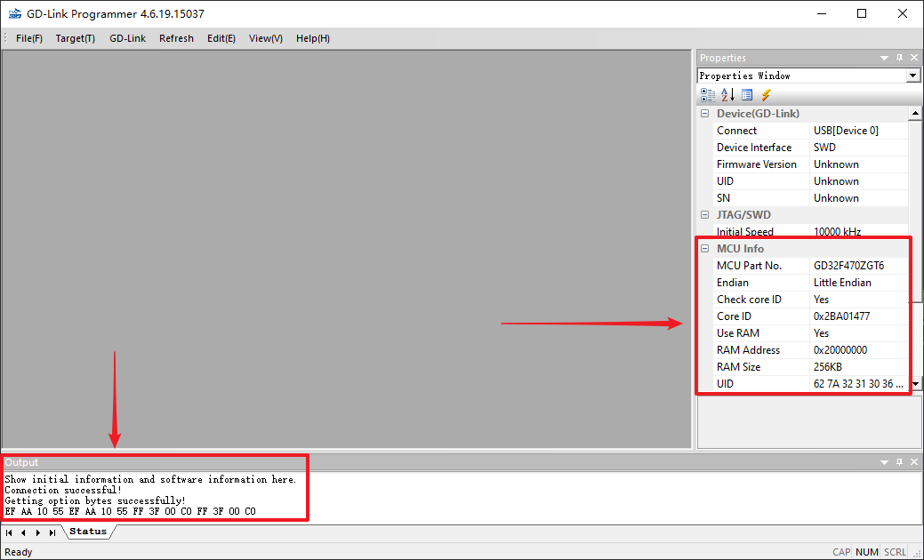Click the next-tab scroll arrow in Output
The width and height of the screenshot is (924, 560).
coord(37,532)
